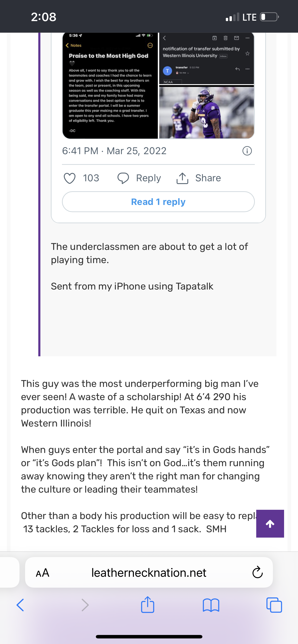Tap the Reply speech bubble icon
298x644 pixels.
(123, 178)
